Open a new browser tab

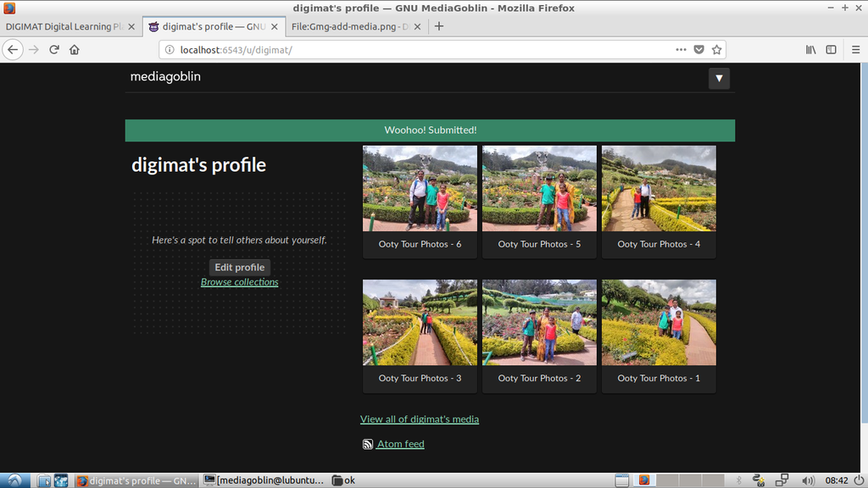(438, 26)
